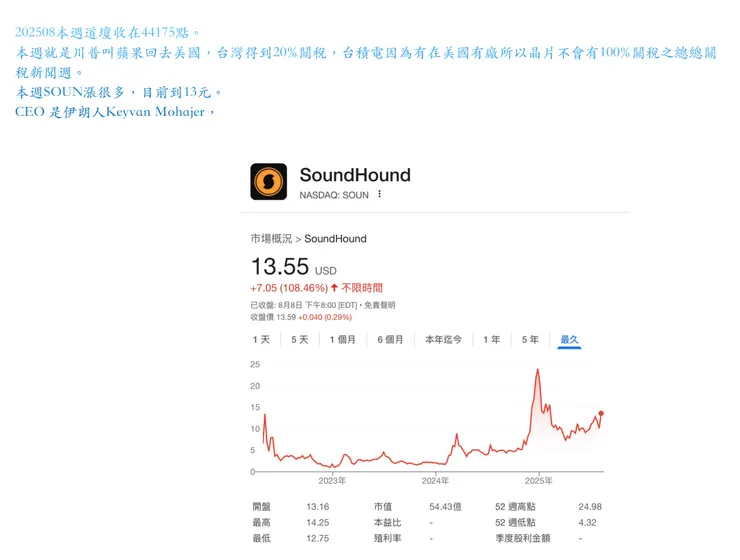The width and height of the screenshot is (740, 560).
Task: Click the SoundHound breadcrumb text
Action: tap(335, 239)
